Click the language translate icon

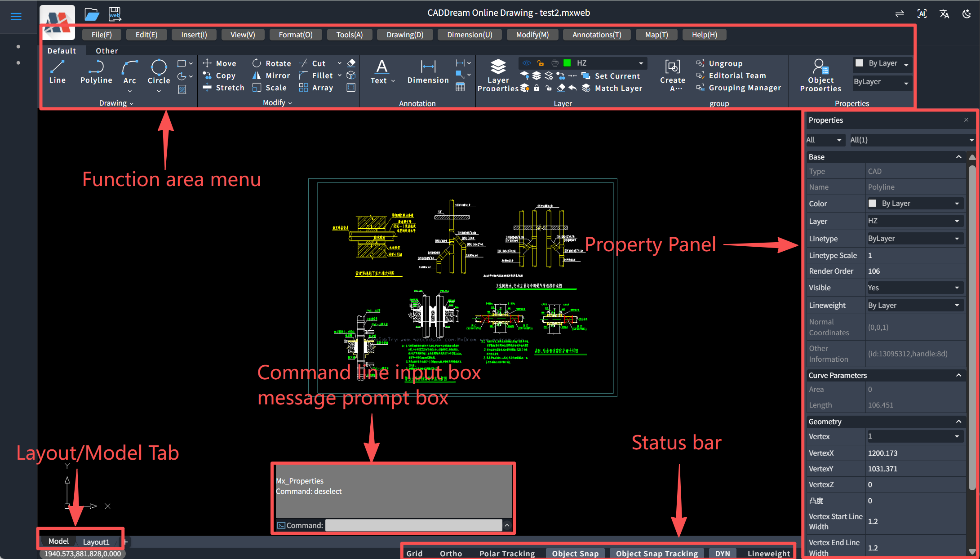coord(944,14)
